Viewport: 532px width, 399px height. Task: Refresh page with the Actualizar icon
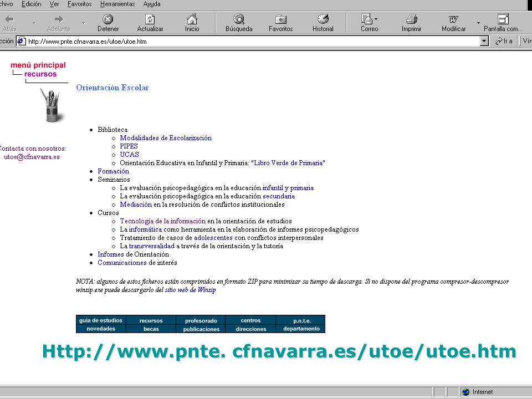click(150, 19)
